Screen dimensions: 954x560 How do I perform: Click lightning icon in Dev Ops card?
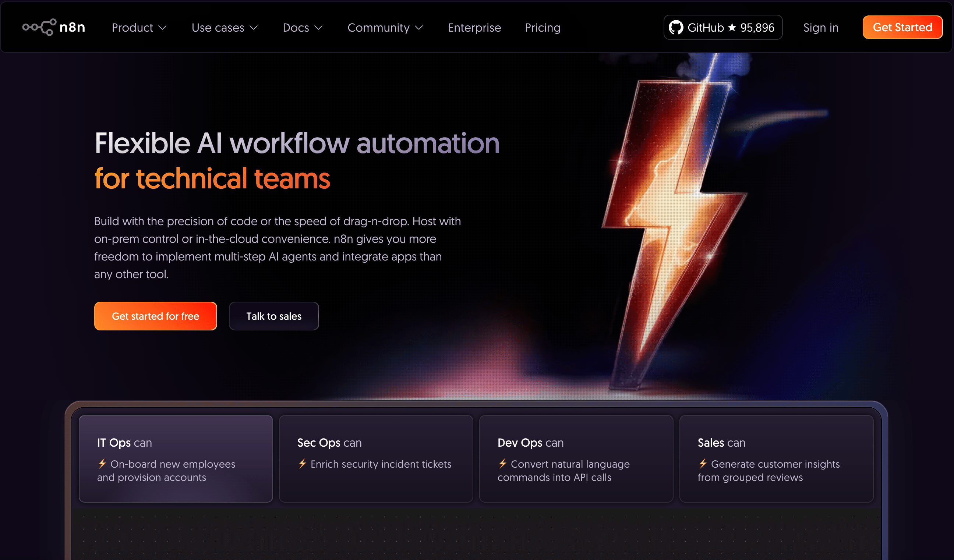(x=502, y=464)
